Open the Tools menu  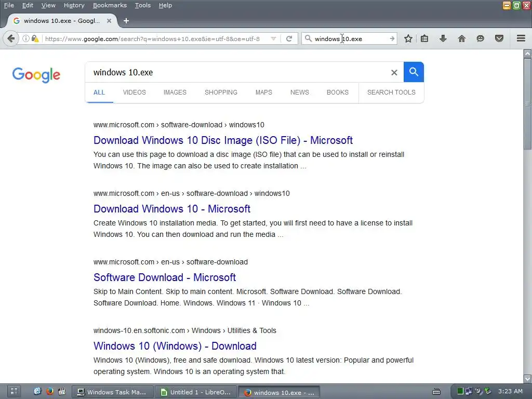pos(142,5)
